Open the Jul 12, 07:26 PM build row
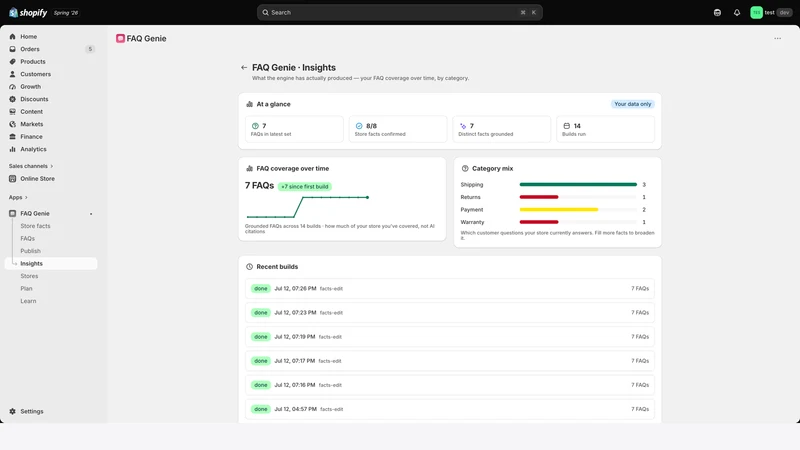This screenshot has width=800, height=450. (x=449, y=289)
